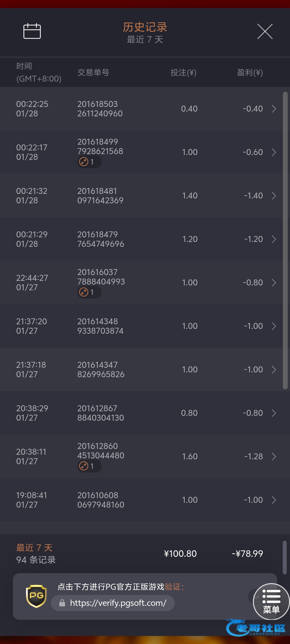Click the 验证 verification link text
The image size is (290, 644).
tap(173, 586)
